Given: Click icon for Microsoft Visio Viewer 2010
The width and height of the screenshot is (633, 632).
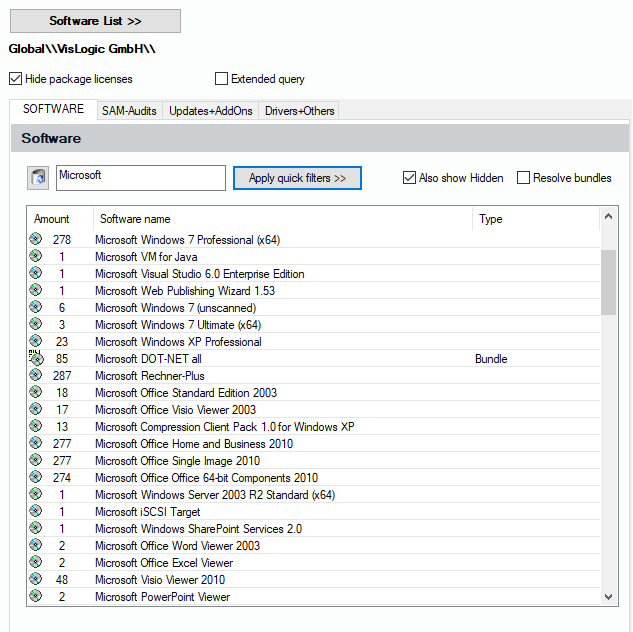Looking at the screenshot, I should [x=36, y=579].
